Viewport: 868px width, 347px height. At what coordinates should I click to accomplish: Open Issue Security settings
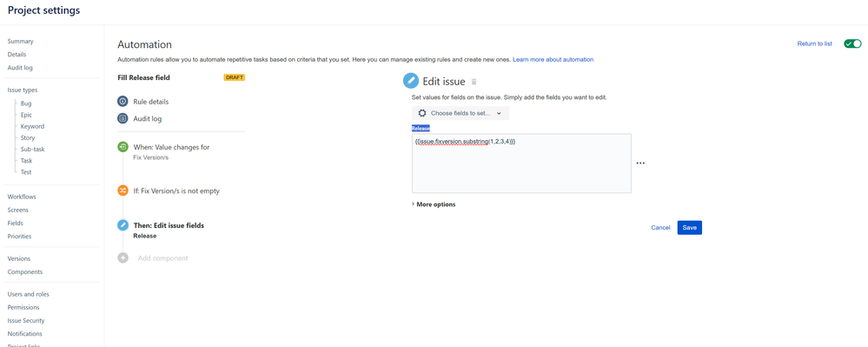[x=26, y=320]
